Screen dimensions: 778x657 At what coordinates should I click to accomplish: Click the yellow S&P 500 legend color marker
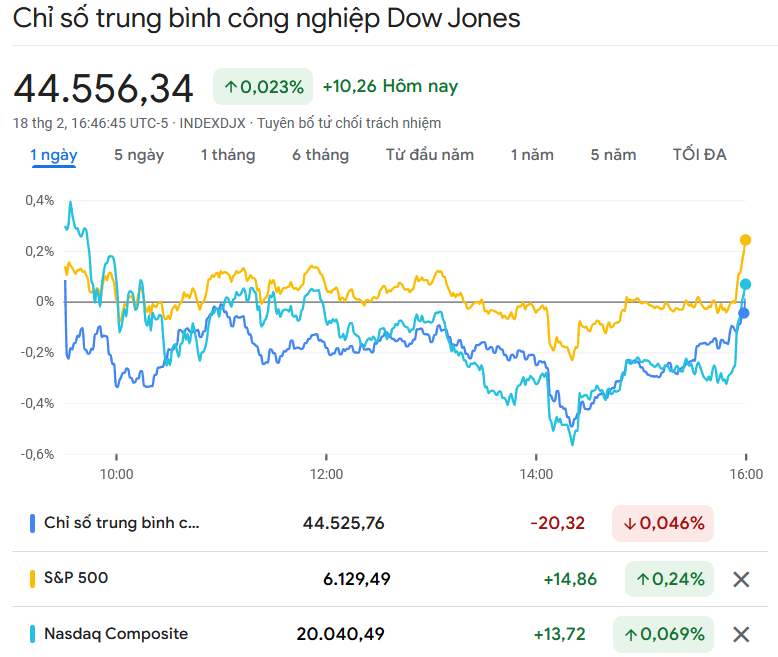33,578
